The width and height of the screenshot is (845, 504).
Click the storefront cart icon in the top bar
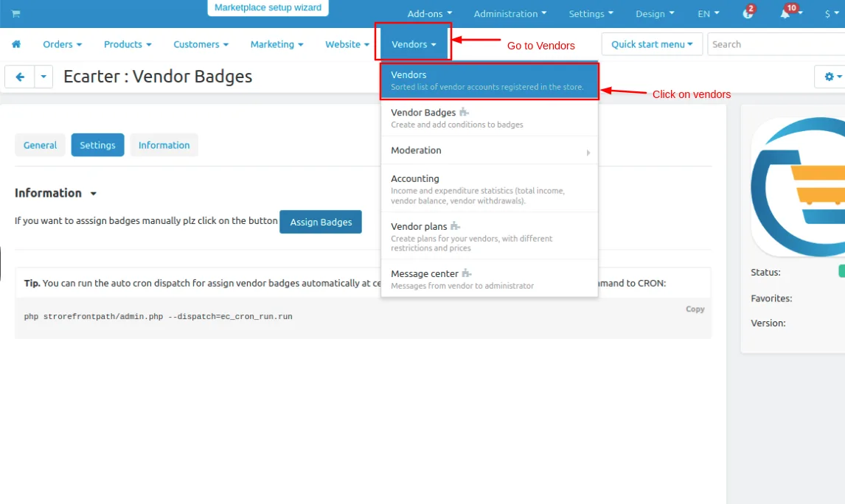pyautogui.click(x=15, y=13)
